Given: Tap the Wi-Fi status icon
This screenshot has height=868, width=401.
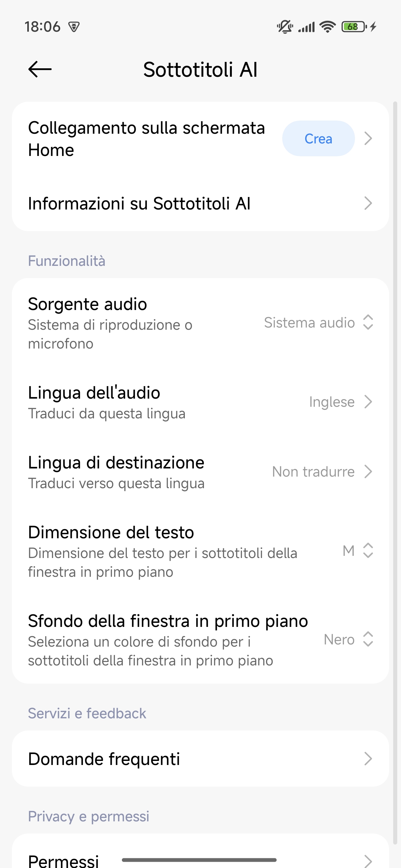Looking at the screenshot, I should click(x=327, y=27).
